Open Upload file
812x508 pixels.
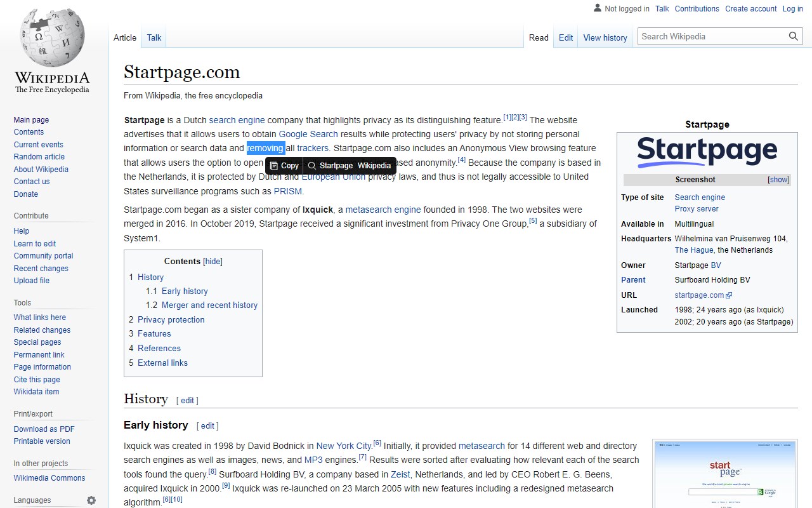[32, 281]
